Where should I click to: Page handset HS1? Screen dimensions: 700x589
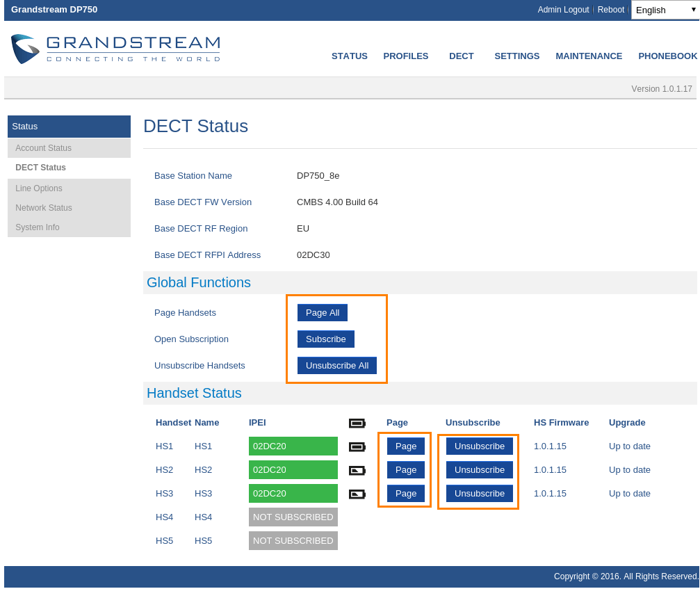coord(406,446)
